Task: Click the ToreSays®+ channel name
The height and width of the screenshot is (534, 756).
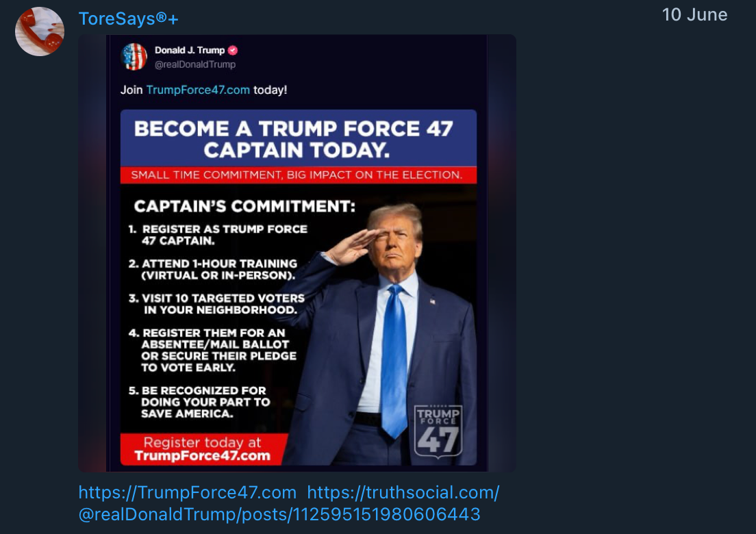Action: [x=128, y=18]
